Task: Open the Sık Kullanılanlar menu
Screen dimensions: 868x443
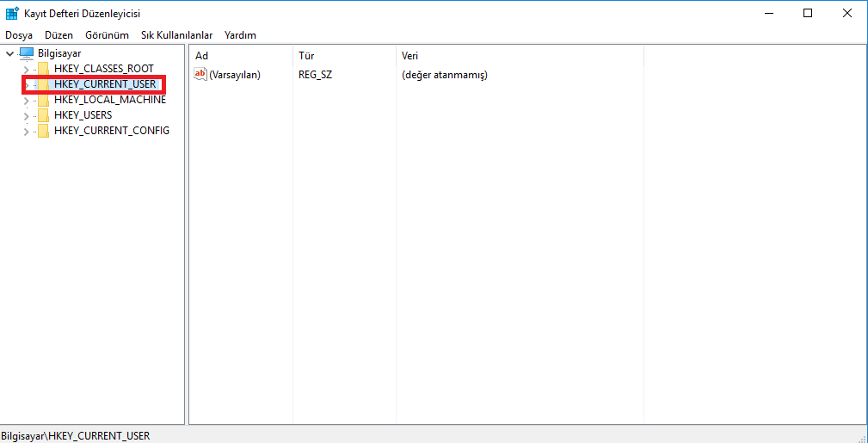Action: tap(176, 35)
